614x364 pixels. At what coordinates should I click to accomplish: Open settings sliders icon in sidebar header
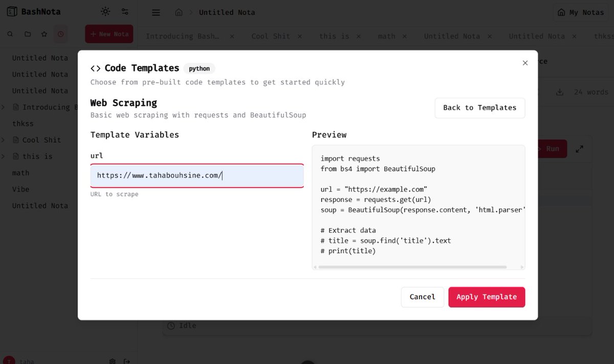click(125, 11)
